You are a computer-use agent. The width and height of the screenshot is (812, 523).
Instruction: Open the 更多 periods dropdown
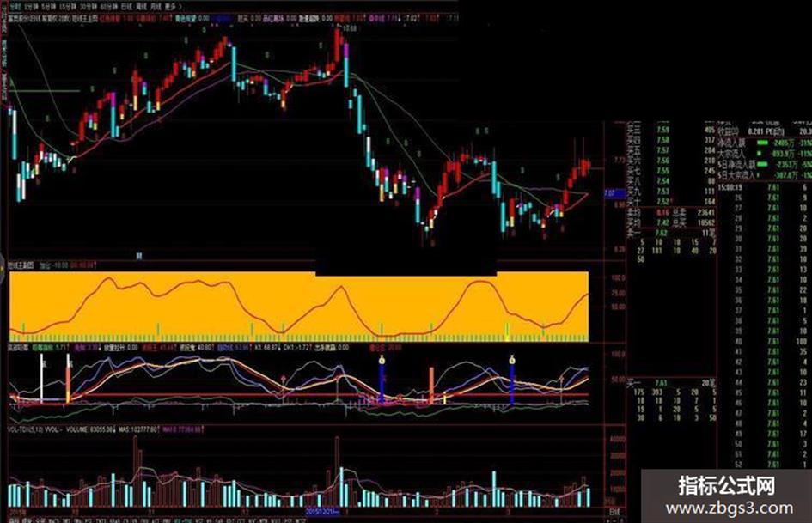pos(173,7)
